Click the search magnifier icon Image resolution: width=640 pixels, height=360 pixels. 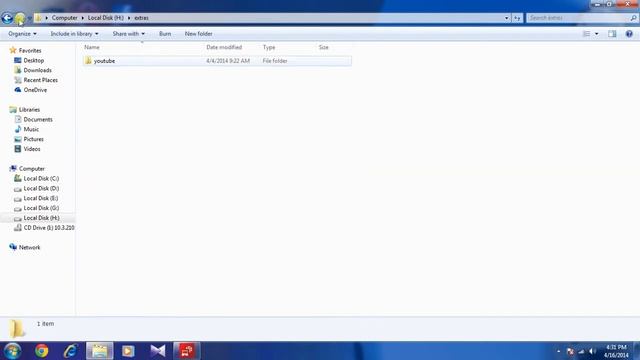(633, 18)
